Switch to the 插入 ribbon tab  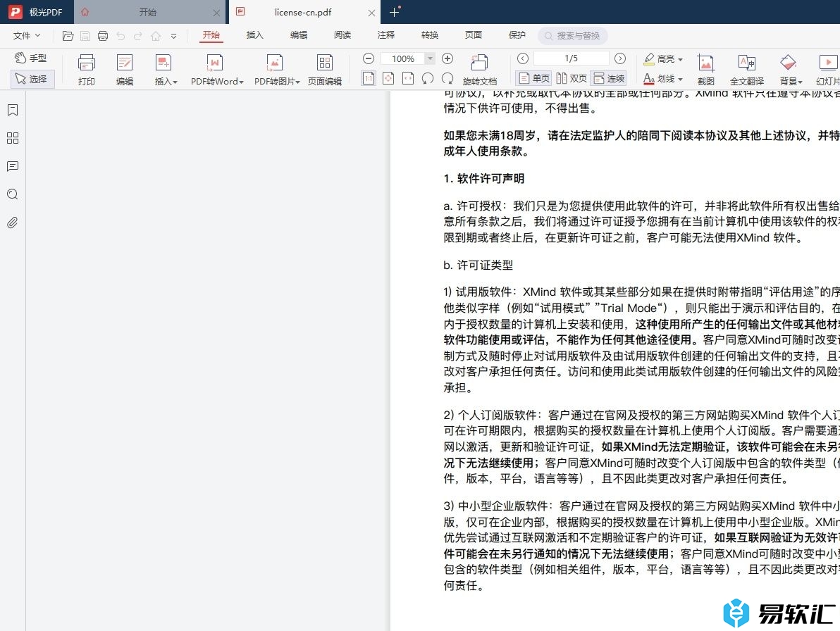click(254, 35)
